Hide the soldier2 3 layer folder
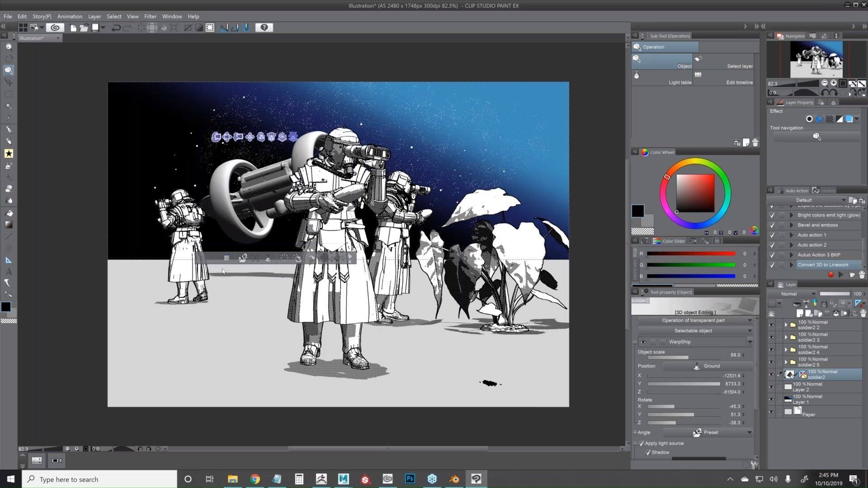868x488 pixels. [x=771, y=337]
